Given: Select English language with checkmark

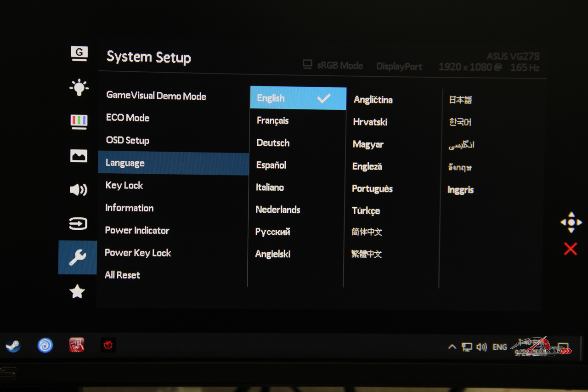Looking at the screenshot, I should pyautogui.click(x=298, y=98).
